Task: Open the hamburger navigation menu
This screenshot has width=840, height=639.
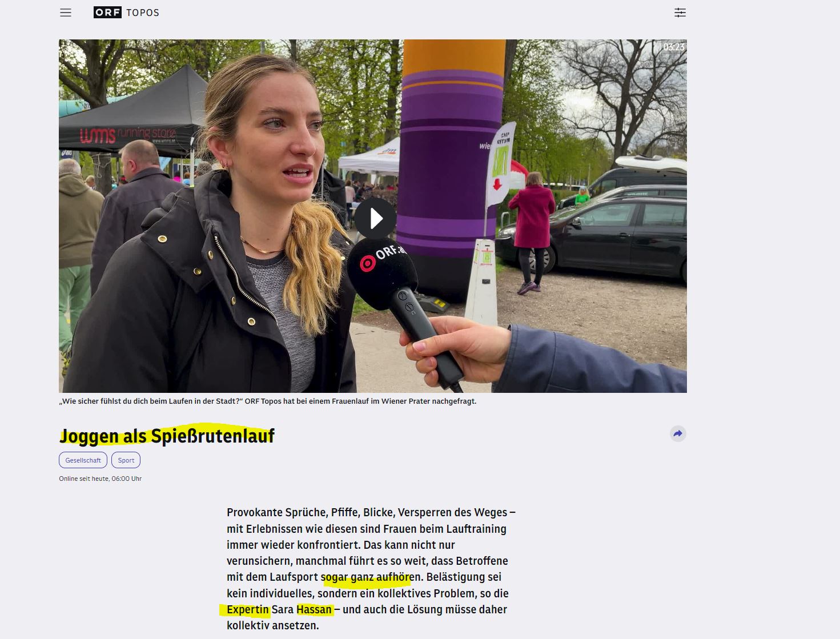Action: (66, 13)
